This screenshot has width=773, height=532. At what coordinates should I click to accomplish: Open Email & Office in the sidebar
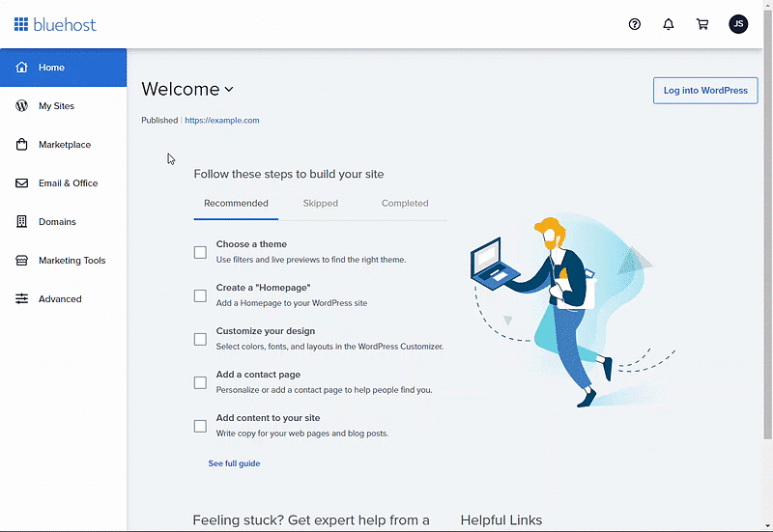(63, 183)
